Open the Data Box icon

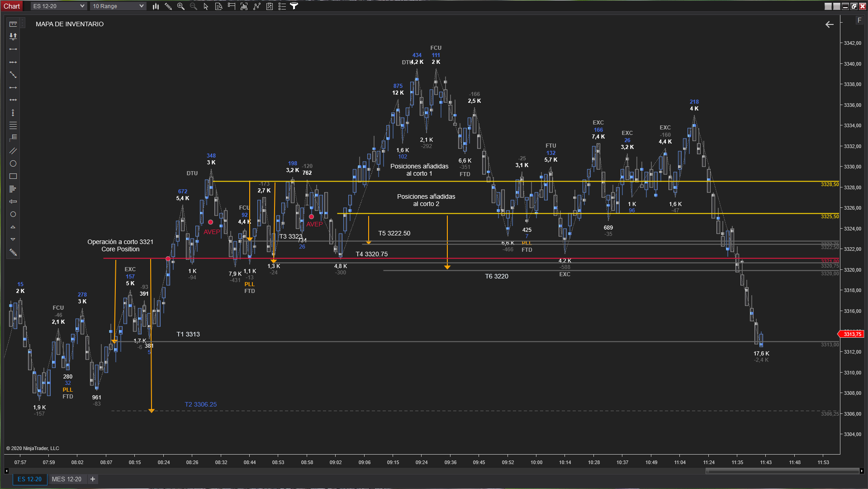click(x=219, y=6)
